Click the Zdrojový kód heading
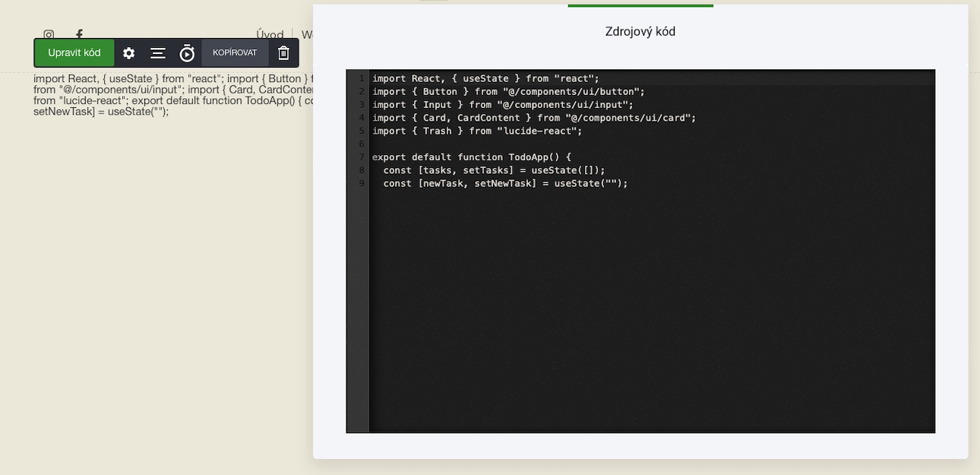The height and width of the screenshot is (475, 980). [x=640, y=31]
